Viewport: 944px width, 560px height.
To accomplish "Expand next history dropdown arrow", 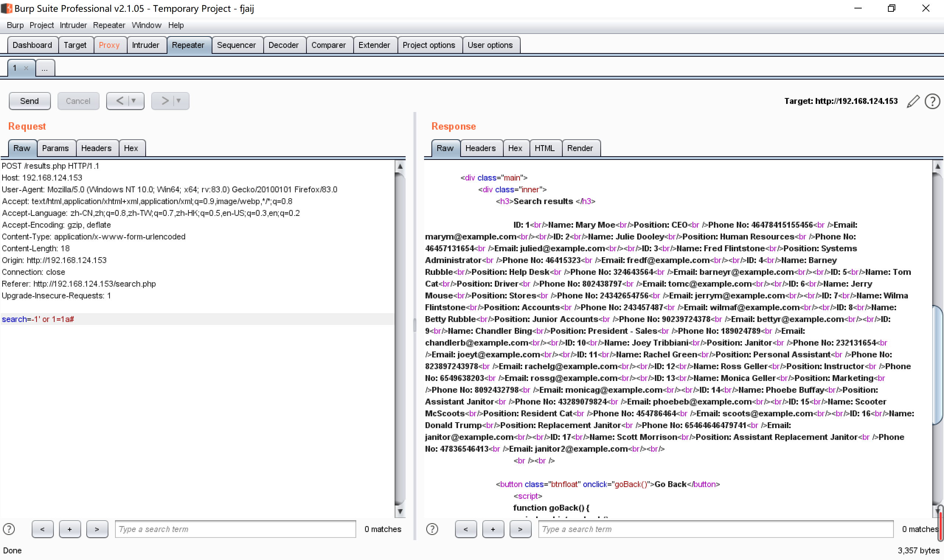I will 179,101.
